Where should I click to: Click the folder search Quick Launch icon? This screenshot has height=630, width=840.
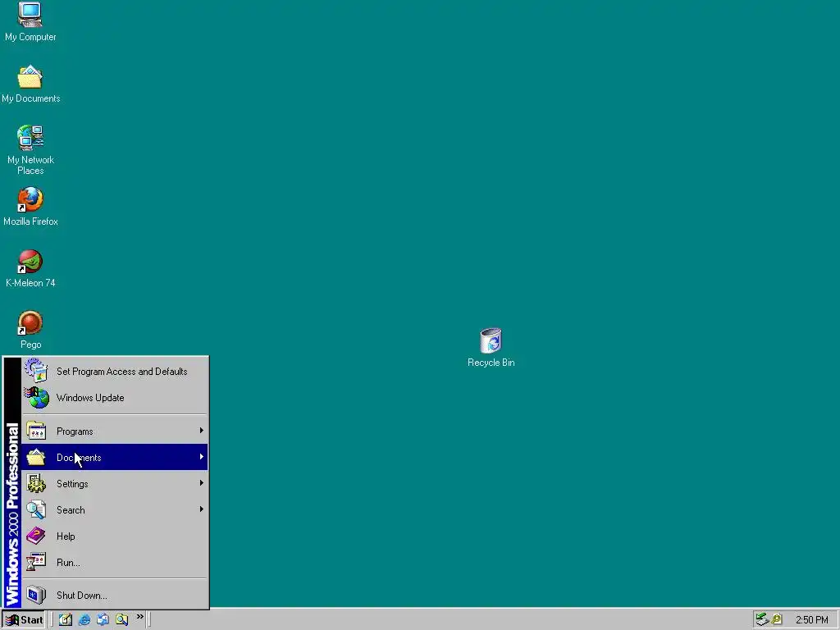tap(121, 620)
